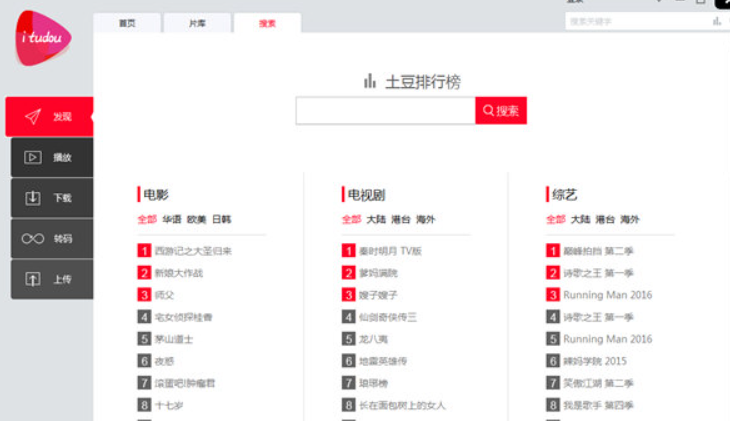The height and width of the screenshot is (421, 730).
Task: Focus the main search input under 土豆排行榜
Action: pos(385,110)
